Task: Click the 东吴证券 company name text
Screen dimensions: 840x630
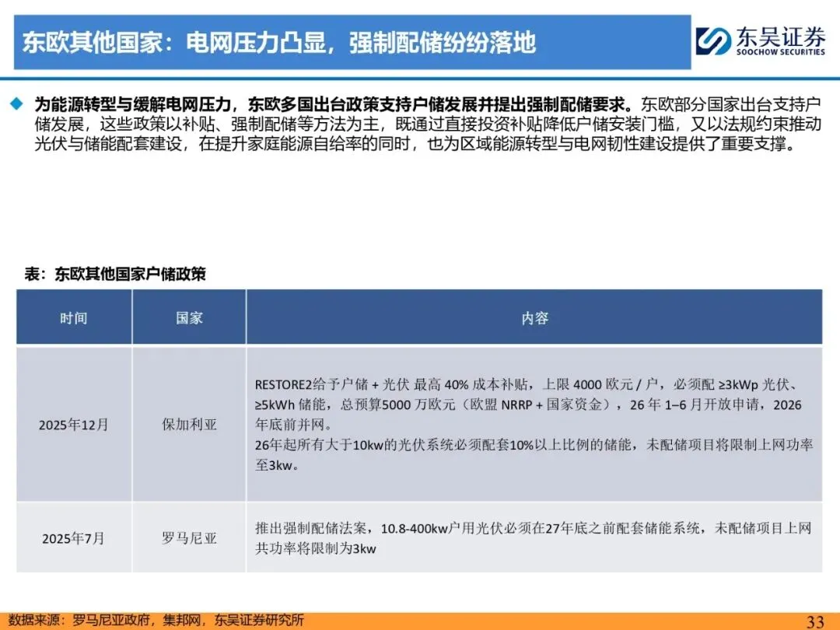Action: pos(780,37)
